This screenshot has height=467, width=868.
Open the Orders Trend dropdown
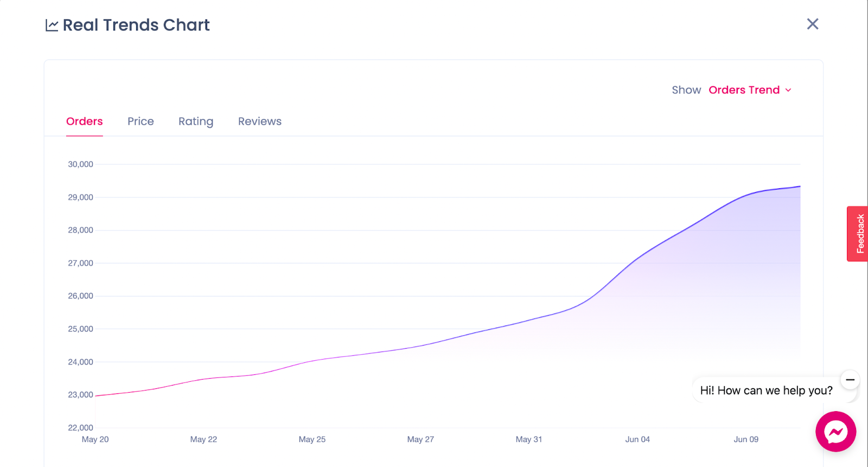coord(750,90)
